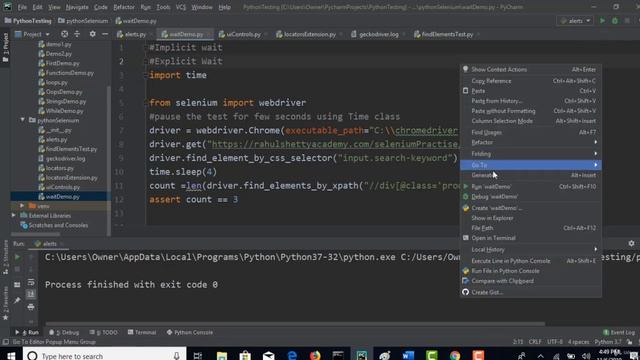The height and width of the screenshot is (360, 640).
Task: Open Microsoft Edge from the taskbar
Action: click(x=292, y=356)
